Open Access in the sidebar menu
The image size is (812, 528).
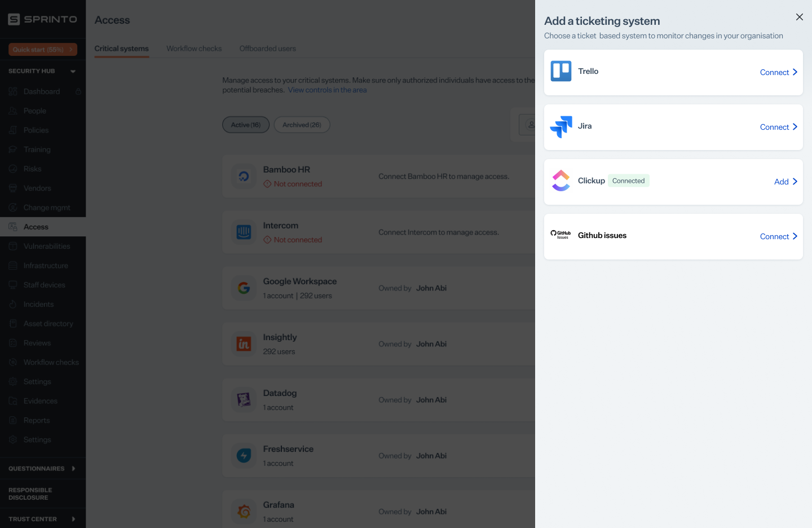coord(43,227)
